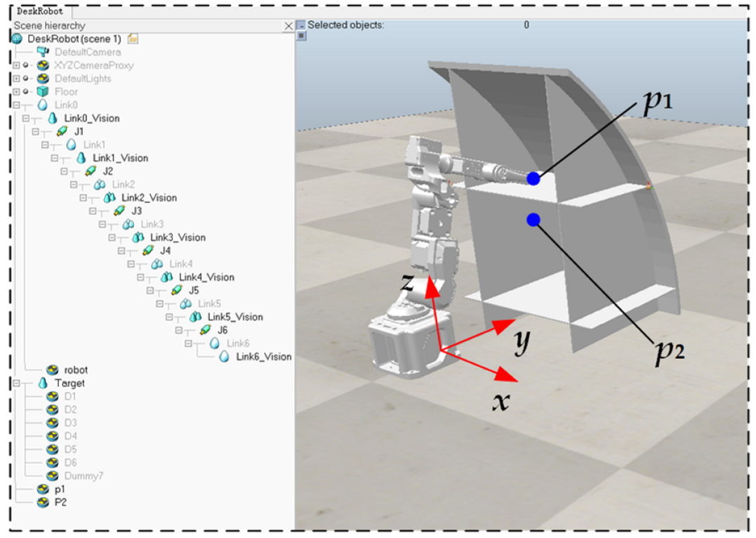Collapse the Selected objects info text
This screenshot has height=538, width=756.
301,25
